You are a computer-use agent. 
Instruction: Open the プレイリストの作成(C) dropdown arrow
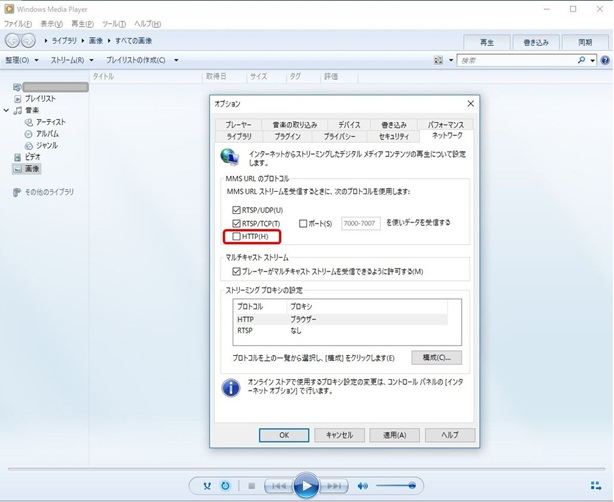coord(176,60)
